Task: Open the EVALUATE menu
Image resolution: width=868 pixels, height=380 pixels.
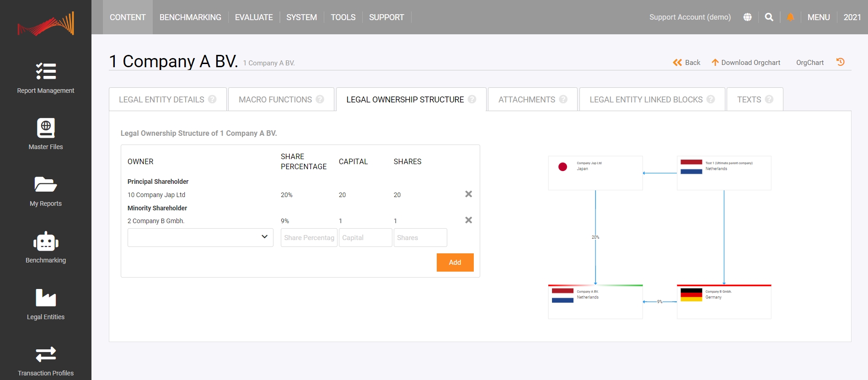Action: [254, 17]
